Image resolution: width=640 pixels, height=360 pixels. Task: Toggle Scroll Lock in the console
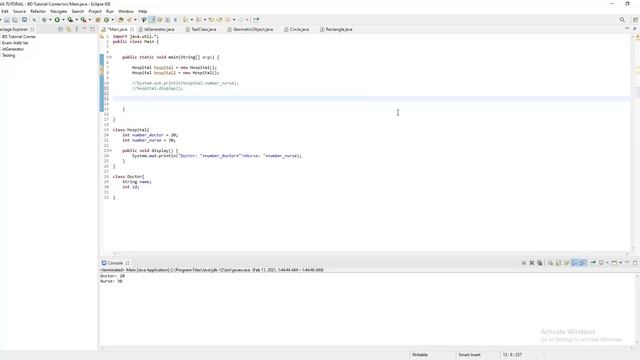558,263
